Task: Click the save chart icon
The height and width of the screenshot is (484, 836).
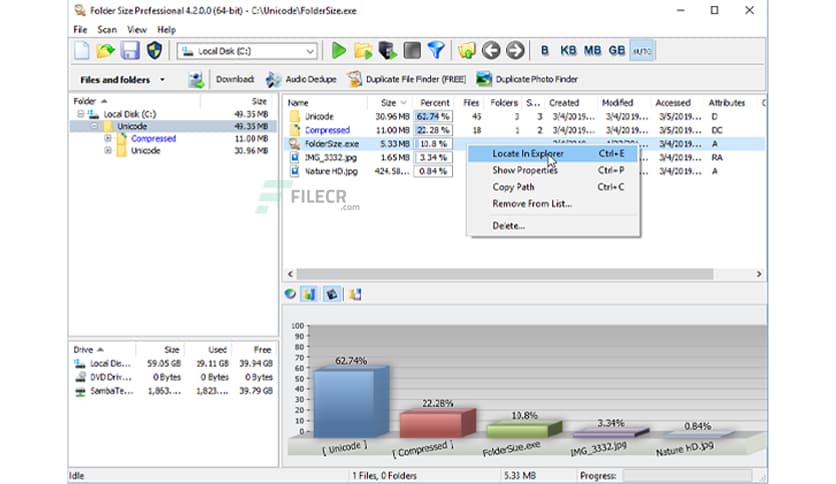Action: (x=355, y=294)
